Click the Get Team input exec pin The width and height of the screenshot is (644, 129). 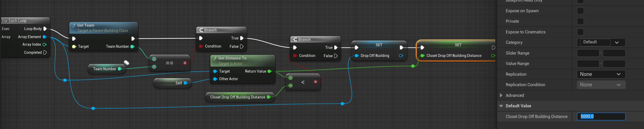point(74,39)
